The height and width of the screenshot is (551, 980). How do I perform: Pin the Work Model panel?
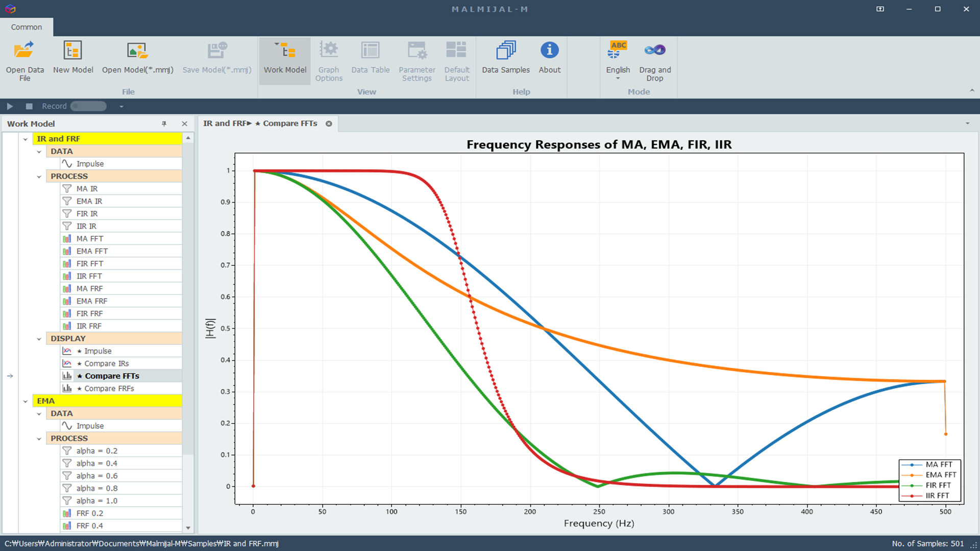(x=164, y=123)
